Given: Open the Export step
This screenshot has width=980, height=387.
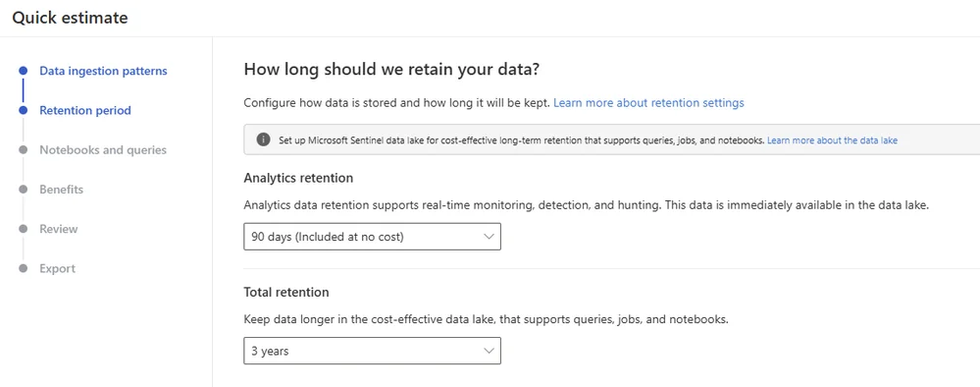Looking at the screenshot, I should pos(58,268).
